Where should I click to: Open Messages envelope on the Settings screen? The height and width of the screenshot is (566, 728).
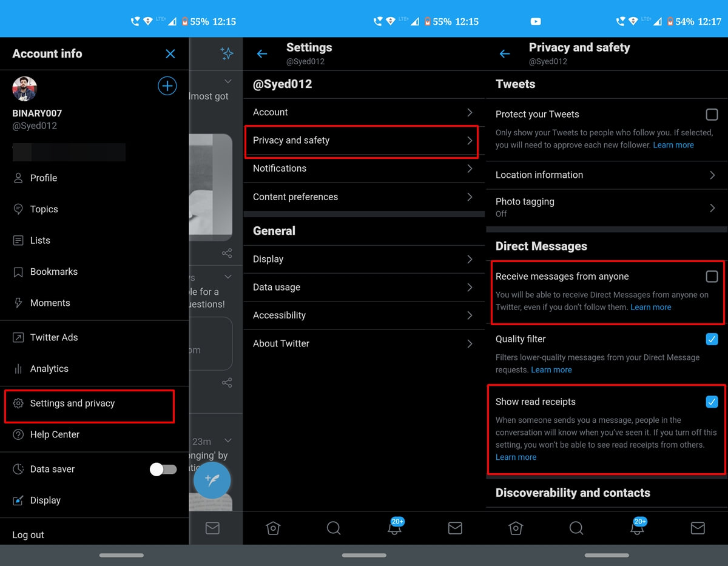tap(455, 528)
